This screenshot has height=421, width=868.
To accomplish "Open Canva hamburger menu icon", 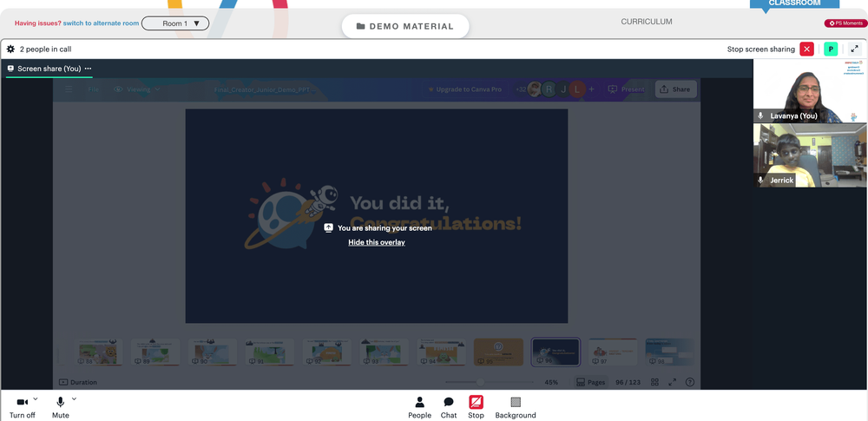I will (x=69, y=89).
